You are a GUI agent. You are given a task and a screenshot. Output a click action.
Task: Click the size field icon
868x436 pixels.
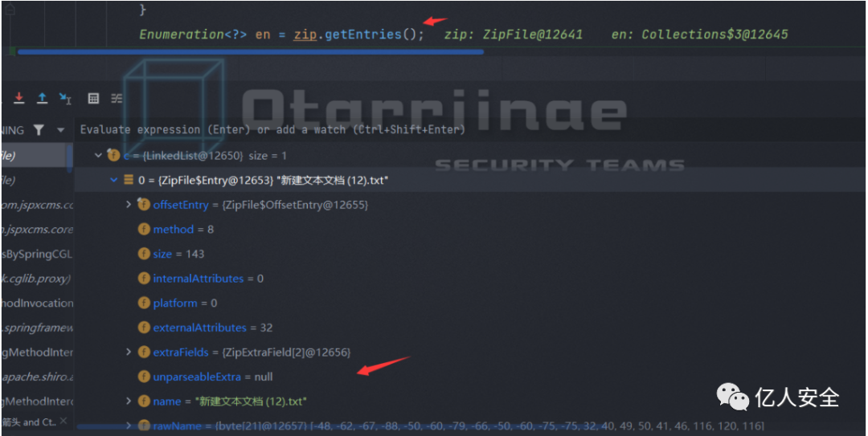[144, 254]
